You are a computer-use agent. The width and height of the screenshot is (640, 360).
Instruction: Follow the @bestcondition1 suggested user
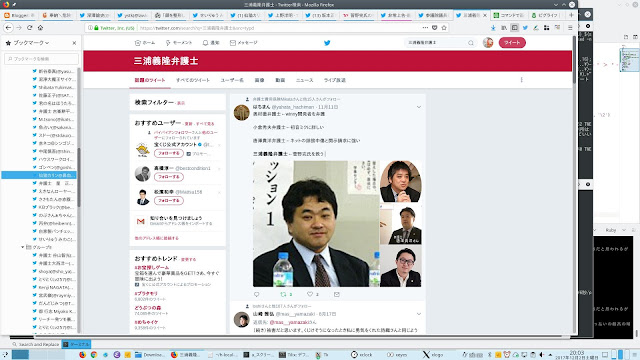(x=169, y=177)
